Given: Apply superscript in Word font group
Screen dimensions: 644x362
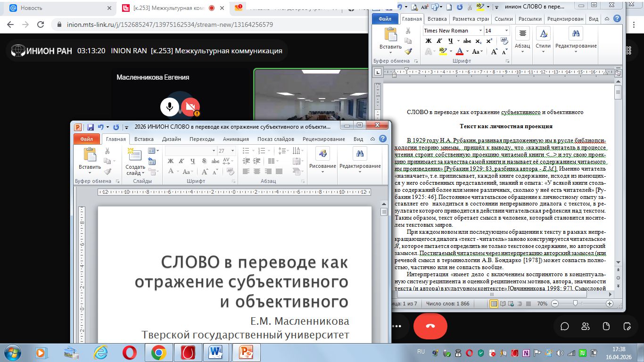Looking at the screenshot, I should tap(489, 41).
